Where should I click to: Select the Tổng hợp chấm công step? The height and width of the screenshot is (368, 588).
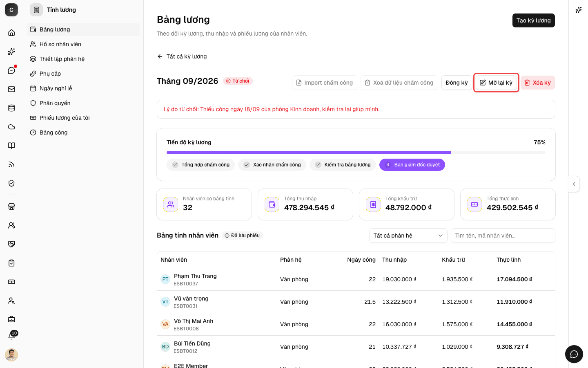point(200,165)
